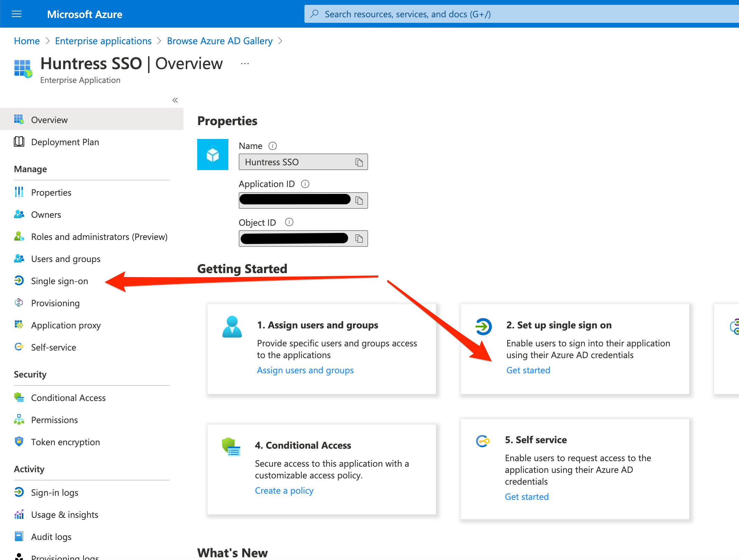The image size is (739, 560).
Task: Click the Users and groups icon
Action: pyautogui.click(x=19, y=259)
